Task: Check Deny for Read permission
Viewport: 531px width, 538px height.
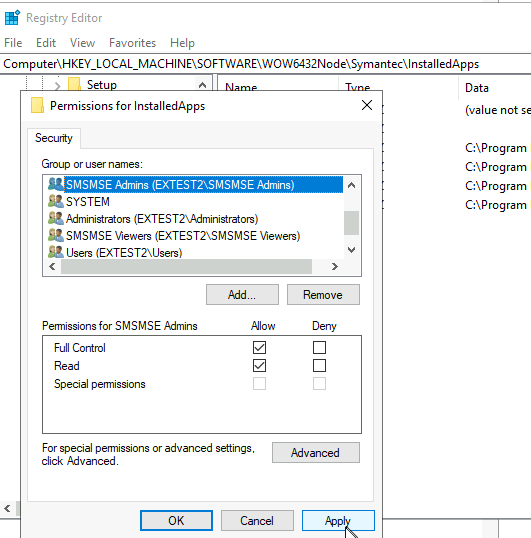Action: tap(319, 365)
